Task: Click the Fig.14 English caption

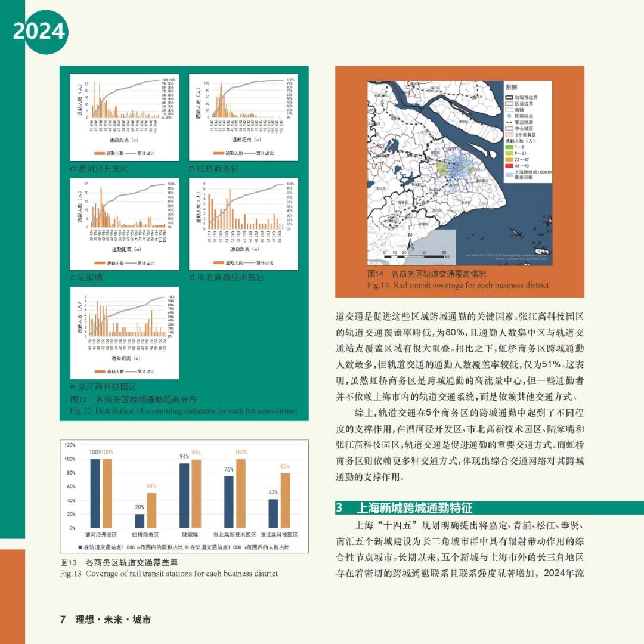Action: click(458, 285)
